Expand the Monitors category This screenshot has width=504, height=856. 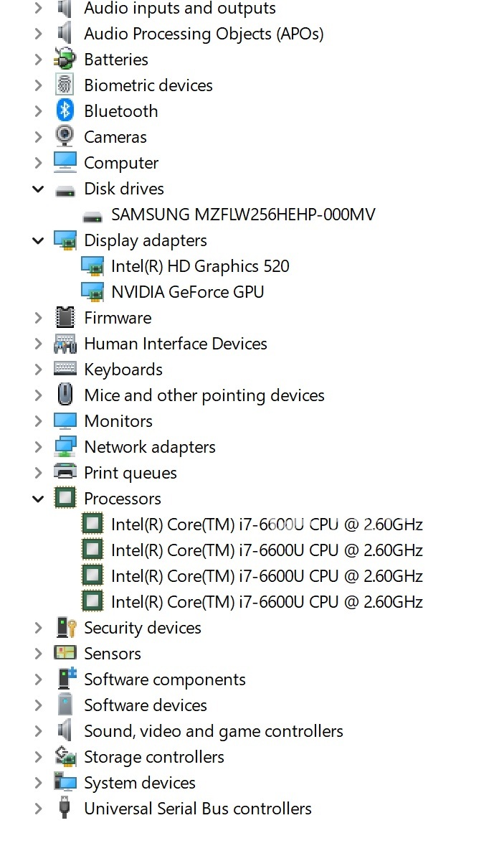click(38, 420)
